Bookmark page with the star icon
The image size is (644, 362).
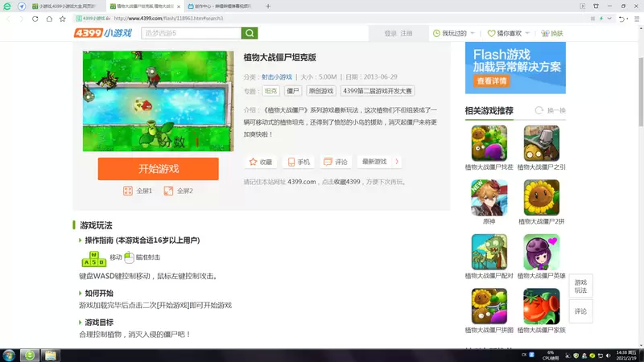63,19
